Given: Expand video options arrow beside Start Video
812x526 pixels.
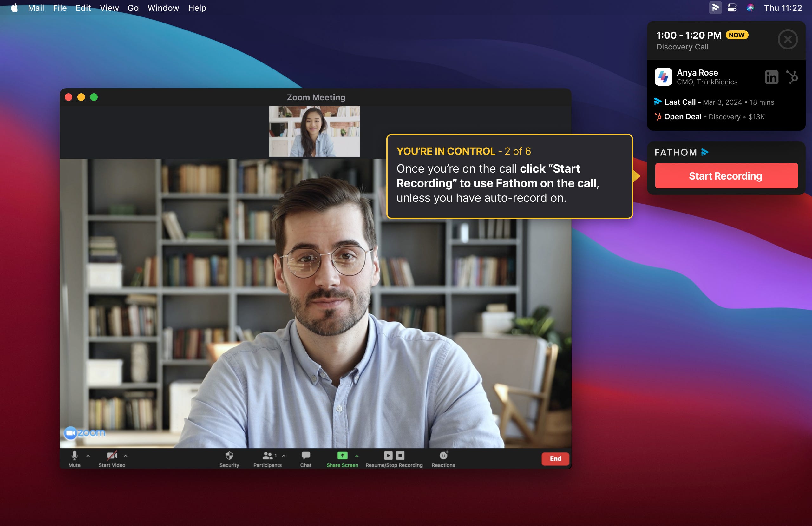Looking at the screenshot, I should pyautogui.click(x=126, y=456).
